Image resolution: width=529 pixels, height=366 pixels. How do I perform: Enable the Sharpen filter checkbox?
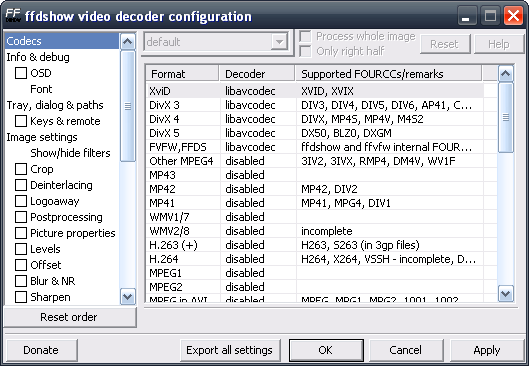[21, 297]
